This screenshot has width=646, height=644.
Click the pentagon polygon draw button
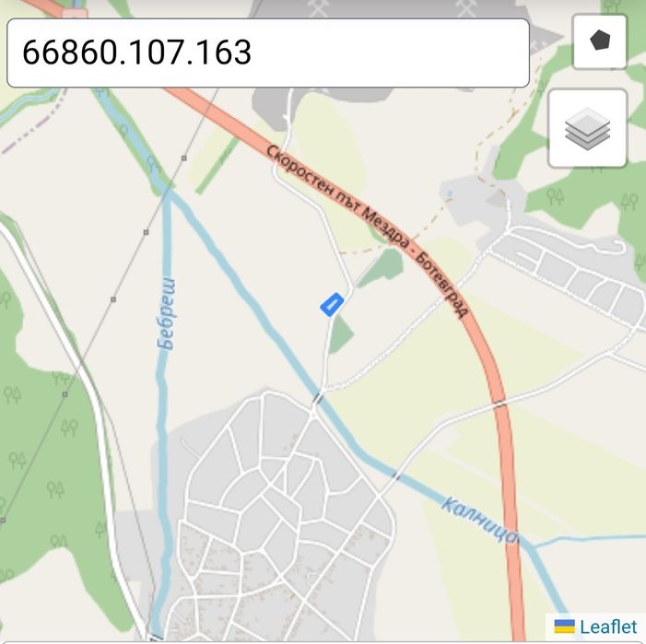point(600,41)
